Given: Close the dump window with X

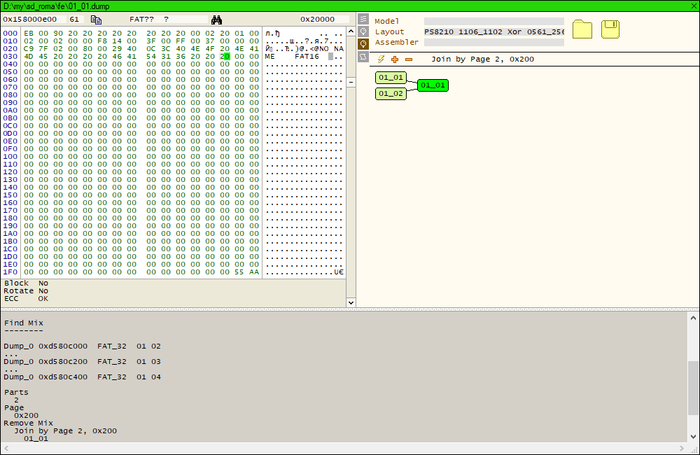Looking at the screenshot, I should [x=693, y=6].
